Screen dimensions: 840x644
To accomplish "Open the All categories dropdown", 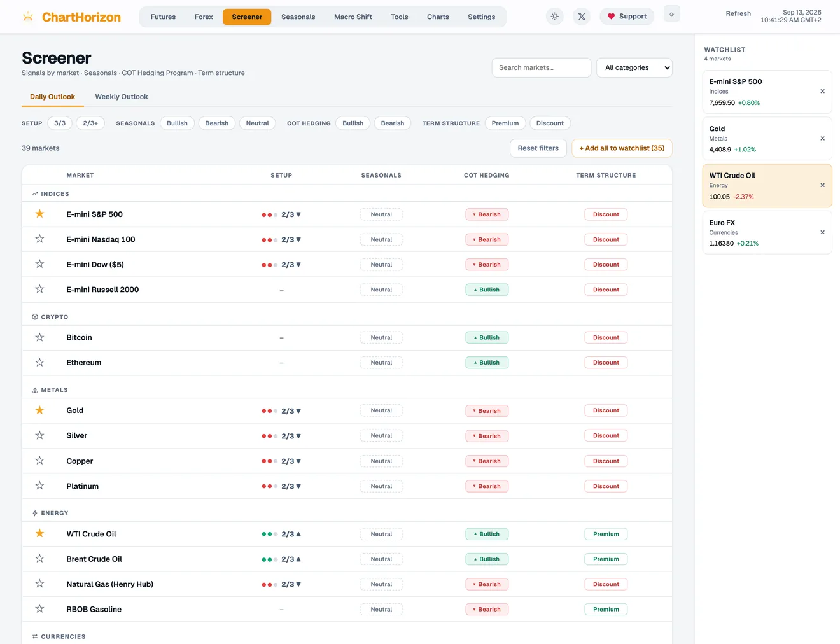I will pos(634,68).
